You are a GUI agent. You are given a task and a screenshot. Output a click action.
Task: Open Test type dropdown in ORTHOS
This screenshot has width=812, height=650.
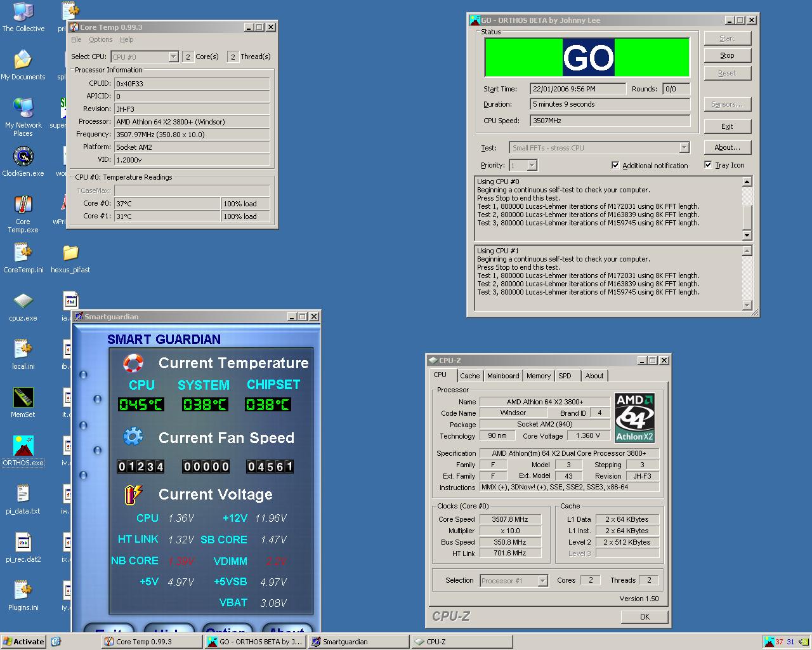684,147
